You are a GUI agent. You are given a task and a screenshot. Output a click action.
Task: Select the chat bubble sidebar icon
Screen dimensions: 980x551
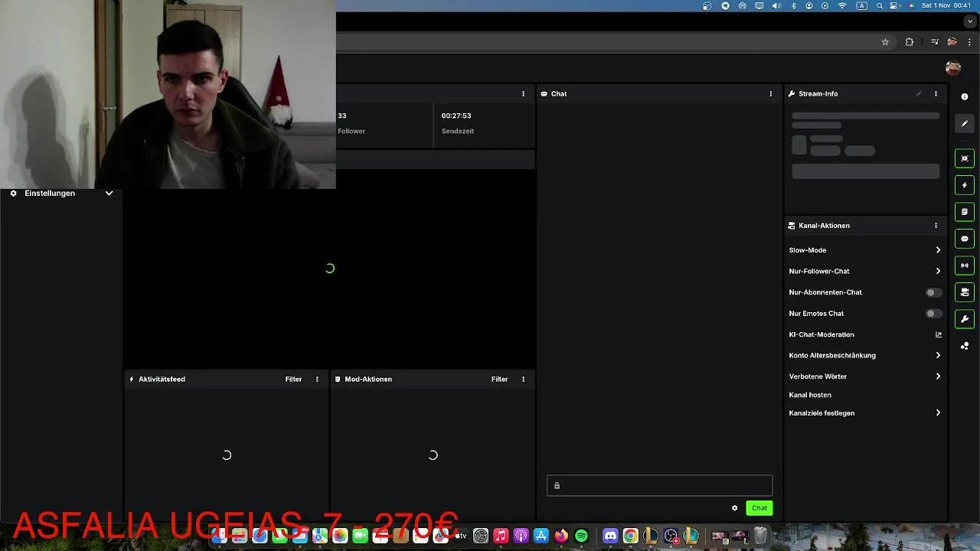click(965, 239)
